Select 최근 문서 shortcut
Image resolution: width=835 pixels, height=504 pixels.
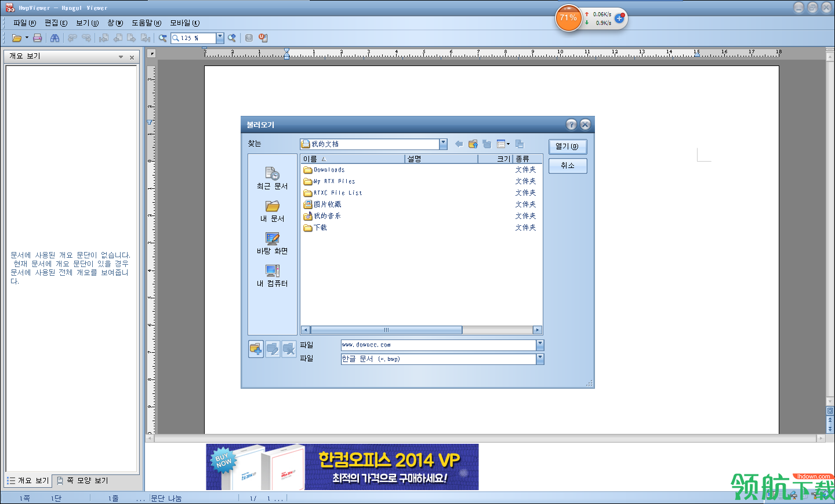273,178
